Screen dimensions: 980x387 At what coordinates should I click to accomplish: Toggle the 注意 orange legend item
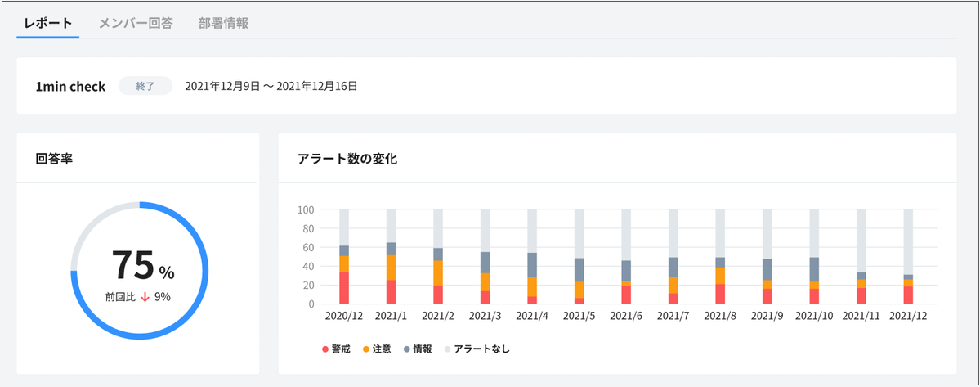click(x=376, y=349)
